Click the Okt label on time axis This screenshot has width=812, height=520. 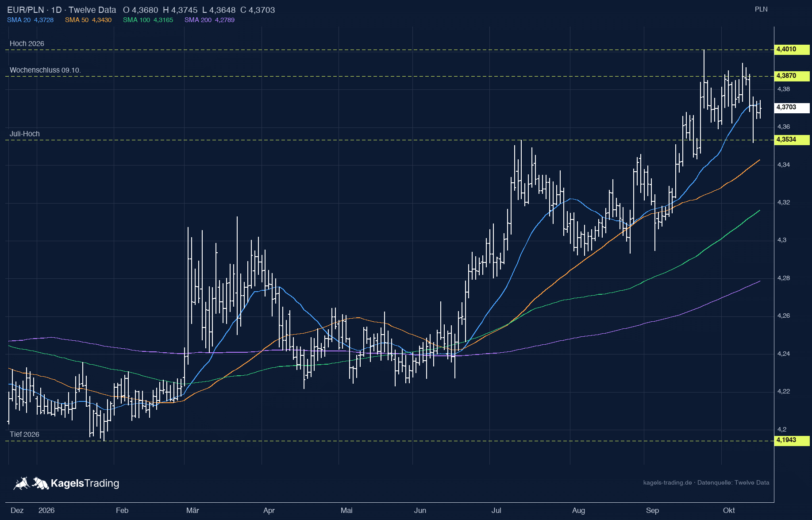[x=729, y=510]
